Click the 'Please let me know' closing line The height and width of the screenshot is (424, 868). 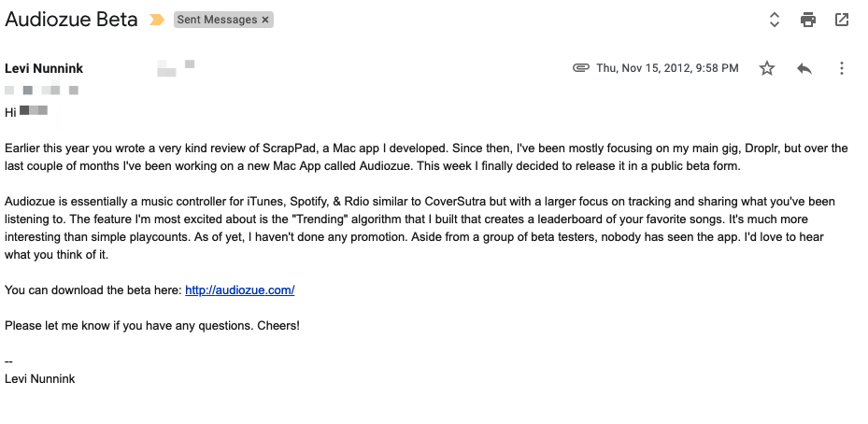152,326
